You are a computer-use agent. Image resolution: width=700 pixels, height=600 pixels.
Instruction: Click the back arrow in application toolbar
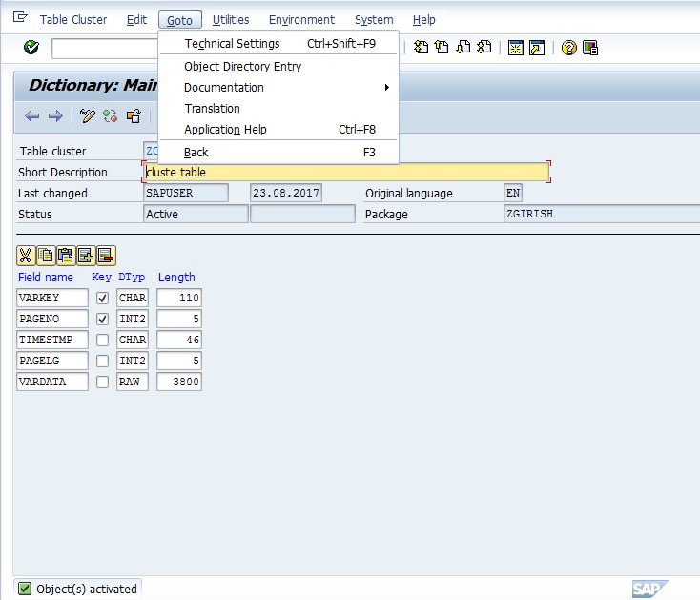tap(32, 116)
